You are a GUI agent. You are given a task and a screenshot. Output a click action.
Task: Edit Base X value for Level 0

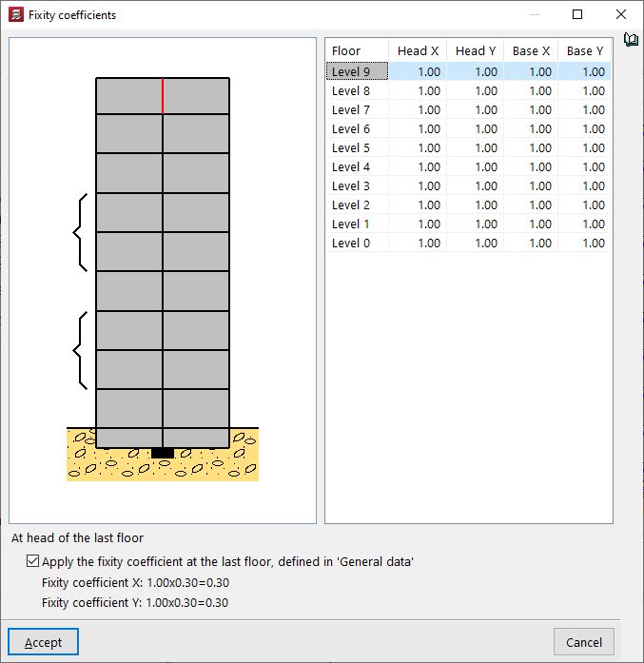[531, 243]
